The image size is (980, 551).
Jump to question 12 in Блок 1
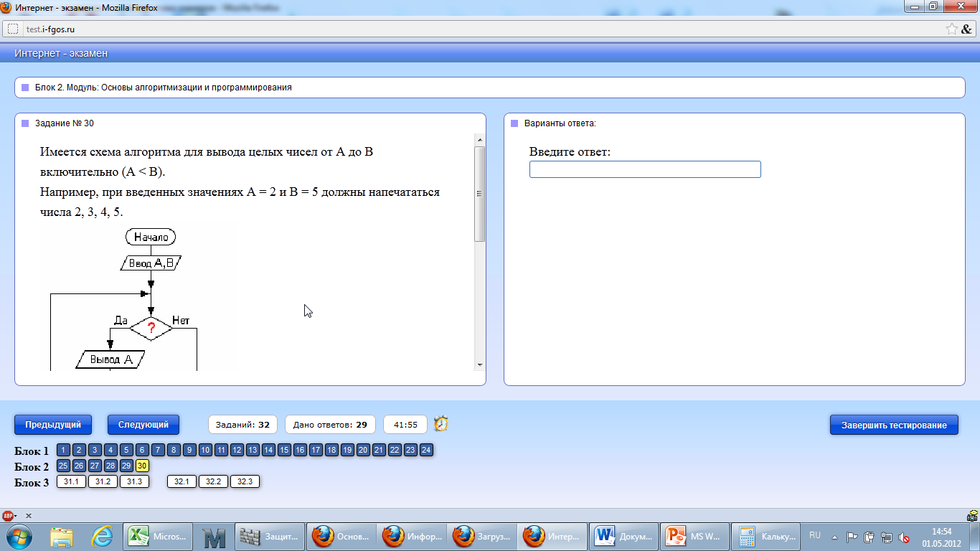237,451
